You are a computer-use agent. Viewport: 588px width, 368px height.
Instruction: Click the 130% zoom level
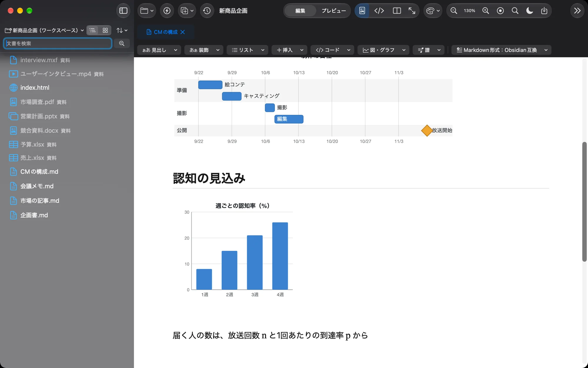pos(470,11)
